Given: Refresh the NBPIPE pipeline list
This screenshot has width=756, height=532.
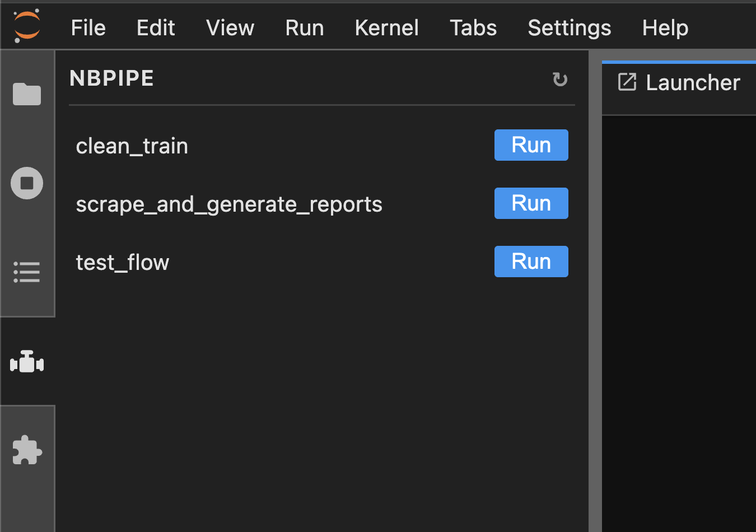Looking at the screenshot, I should [x=560, y=80].
